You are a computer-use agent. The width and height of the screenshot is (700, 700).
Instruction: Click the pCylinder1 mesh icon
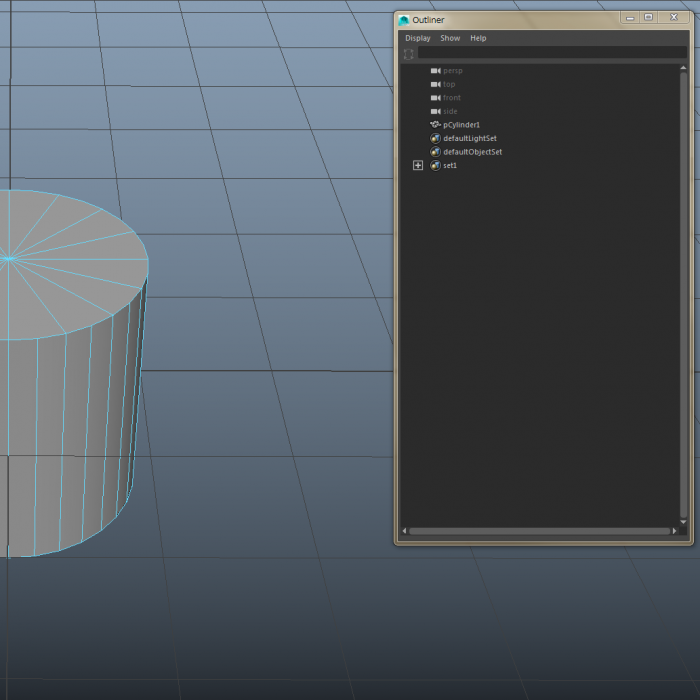[435, 125]
